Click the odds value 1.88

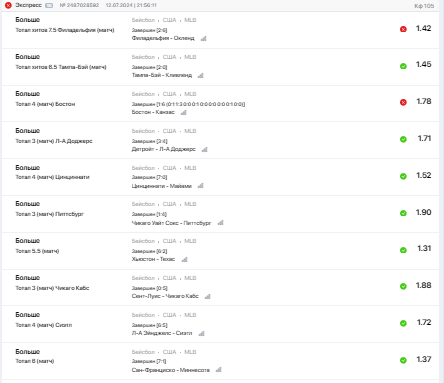click(x=423, y=285)
